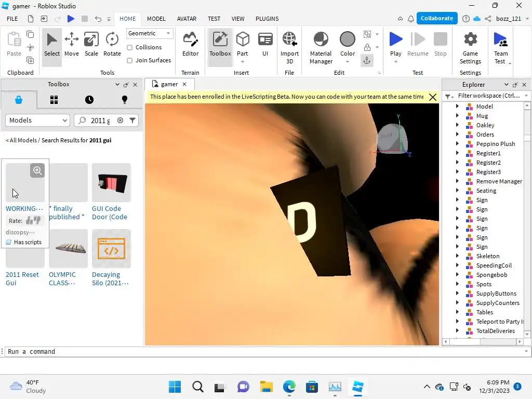Click the quick-access blue play icon

tap(71, 19)
